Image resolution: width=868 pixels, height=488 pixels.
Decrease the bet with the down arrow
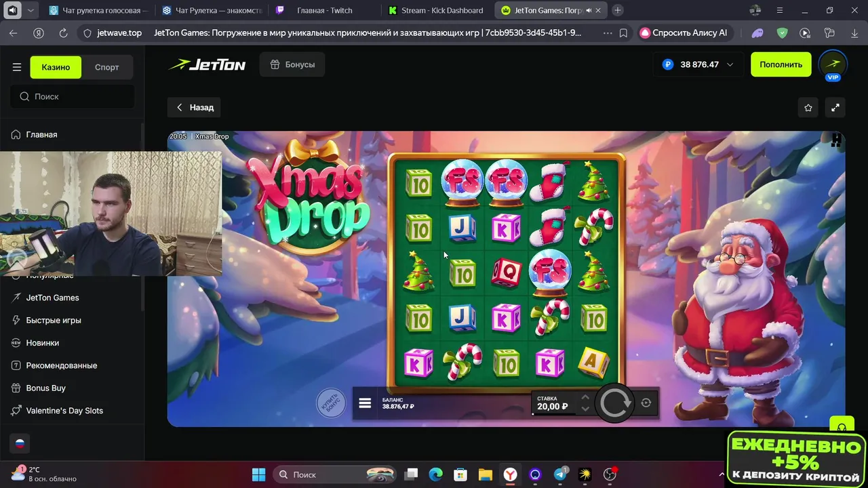tap(585, 409)
